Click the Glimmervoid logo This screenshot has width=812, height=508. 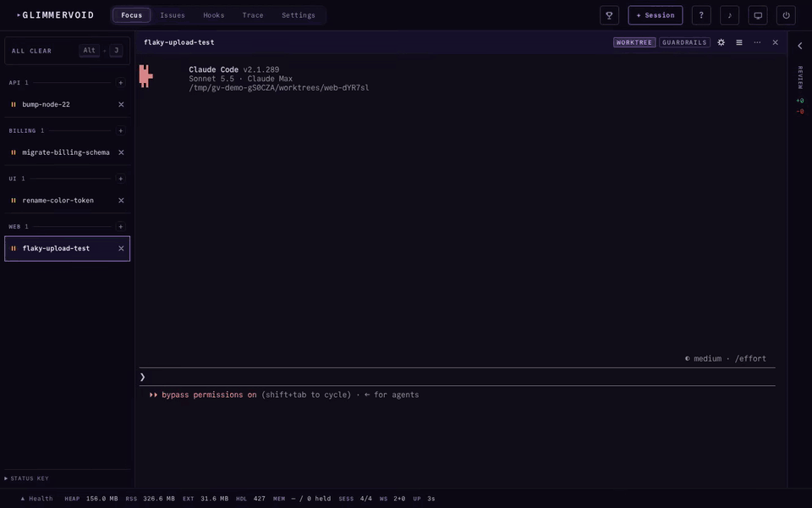click(56, 15)
